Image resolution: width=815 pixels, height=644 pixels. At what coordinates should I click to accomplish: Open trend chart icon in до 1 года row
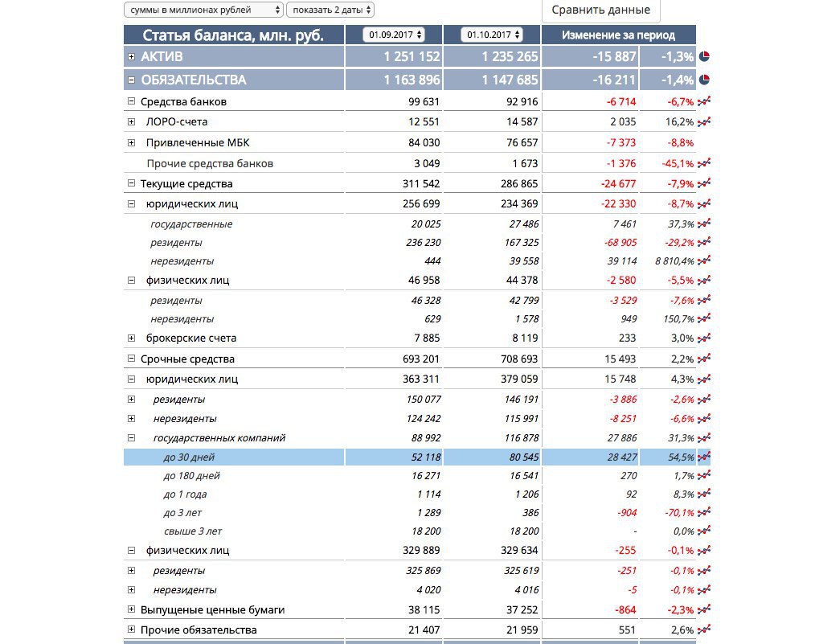pos(704,494)
